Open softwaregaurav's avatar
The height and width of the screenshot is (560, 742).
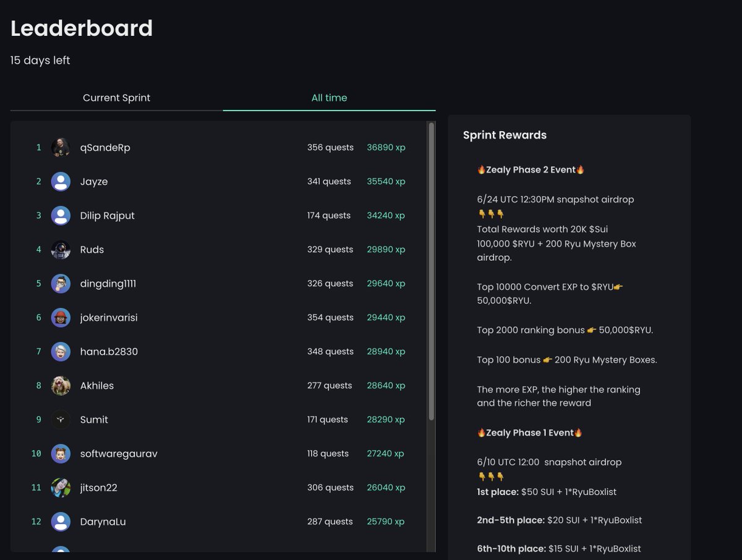[61, 454]
